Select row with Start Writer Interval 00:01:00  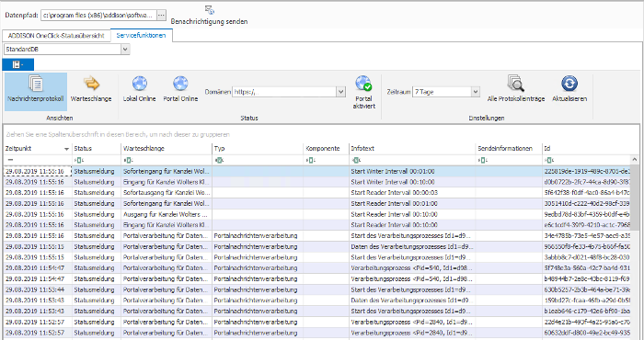pos(316,171)
